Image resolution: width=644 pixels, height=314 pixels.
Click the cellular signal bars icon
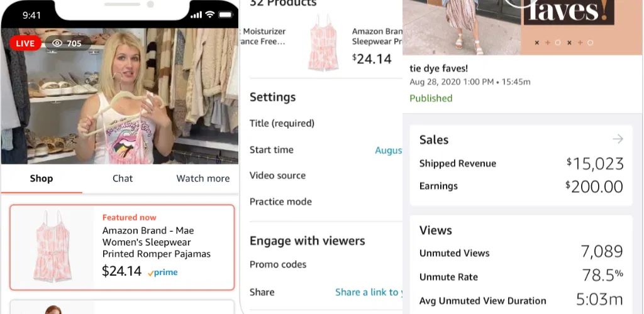(x=196, y=15)
